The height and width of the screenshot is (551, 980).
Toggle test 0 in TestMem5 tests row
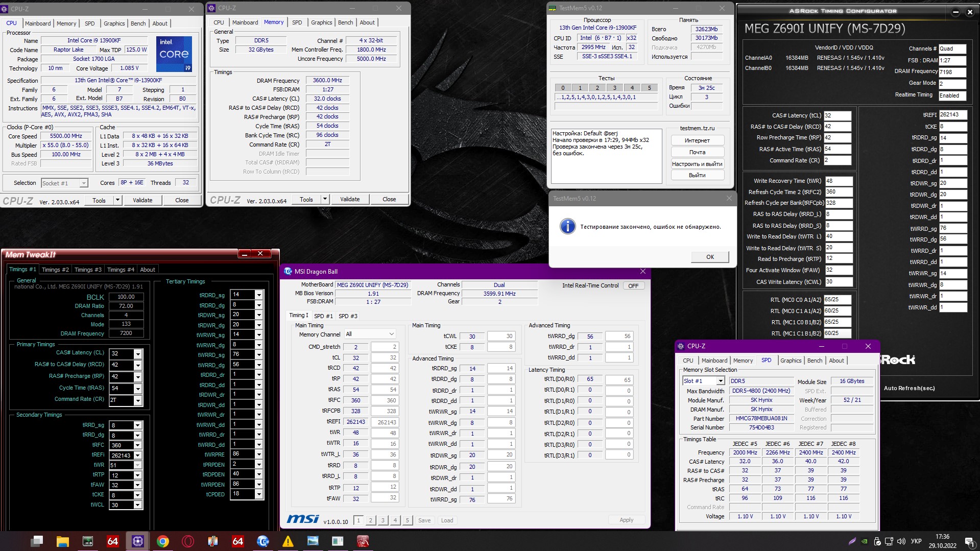(x=563, y=88)
